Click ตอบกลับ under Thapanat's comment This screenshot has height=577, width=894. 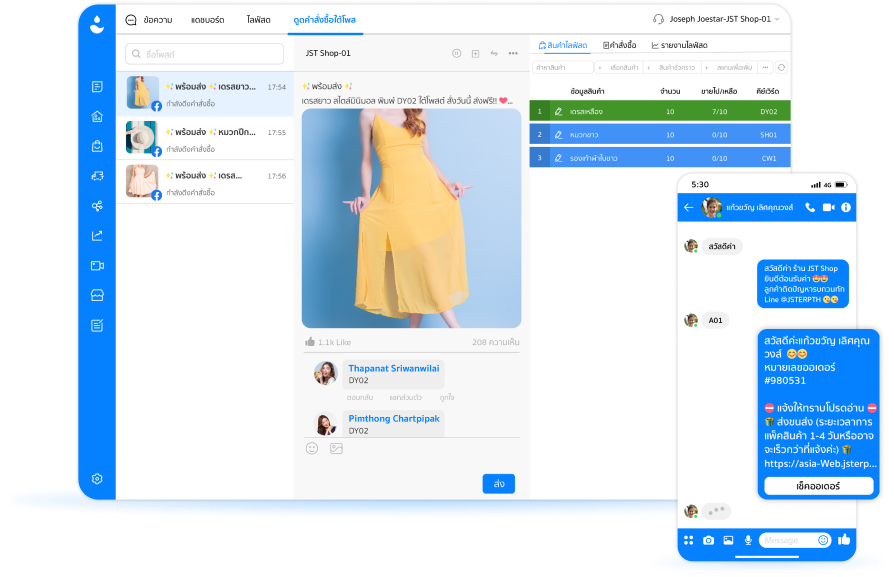pos(360,397)
